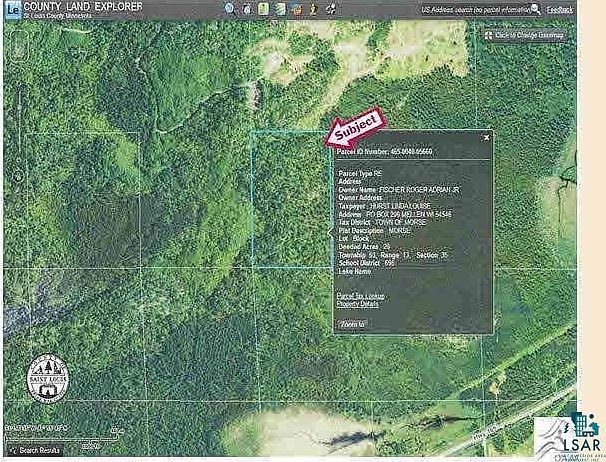The width and height of the screenshot is (606, 462).
Task: Click the basemap icon beside Click to Change Basemap
Action: click(x=489, y=36)
